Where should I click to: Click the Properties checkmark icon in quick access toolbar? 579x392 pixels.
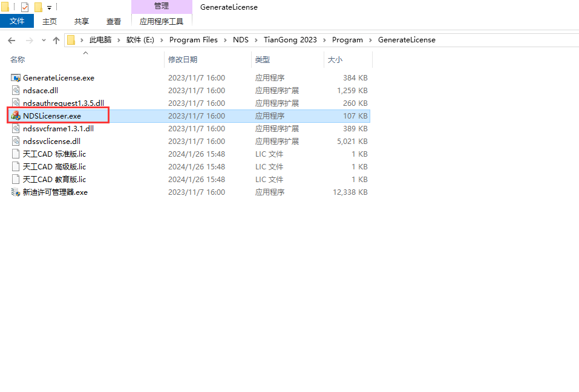[x=25, y=7]
